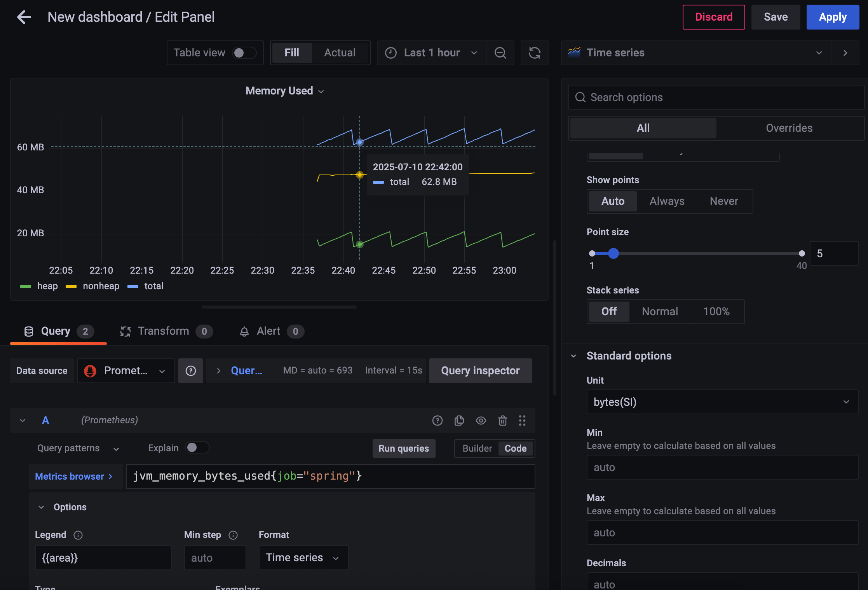This screenshot has width=868, height=590.
Task: Duplicate query A with the copy icon
Action: 459,421
